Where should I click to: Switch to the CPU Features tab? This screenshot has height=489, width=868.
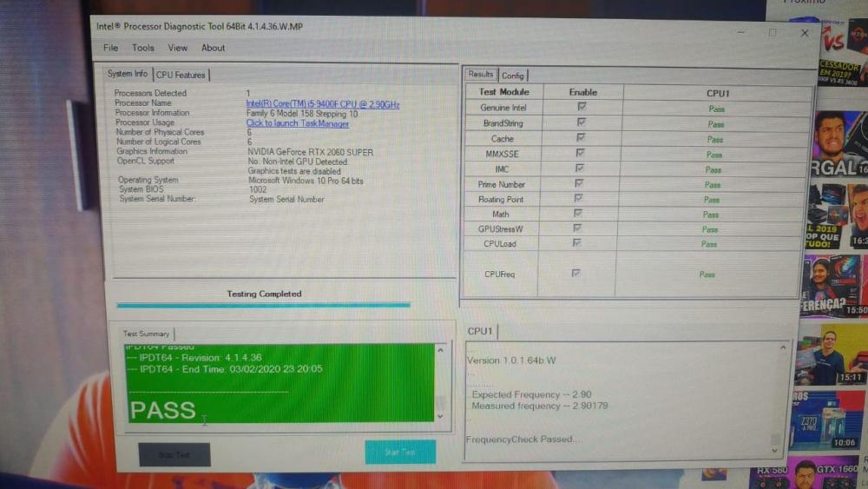point(181,75)
